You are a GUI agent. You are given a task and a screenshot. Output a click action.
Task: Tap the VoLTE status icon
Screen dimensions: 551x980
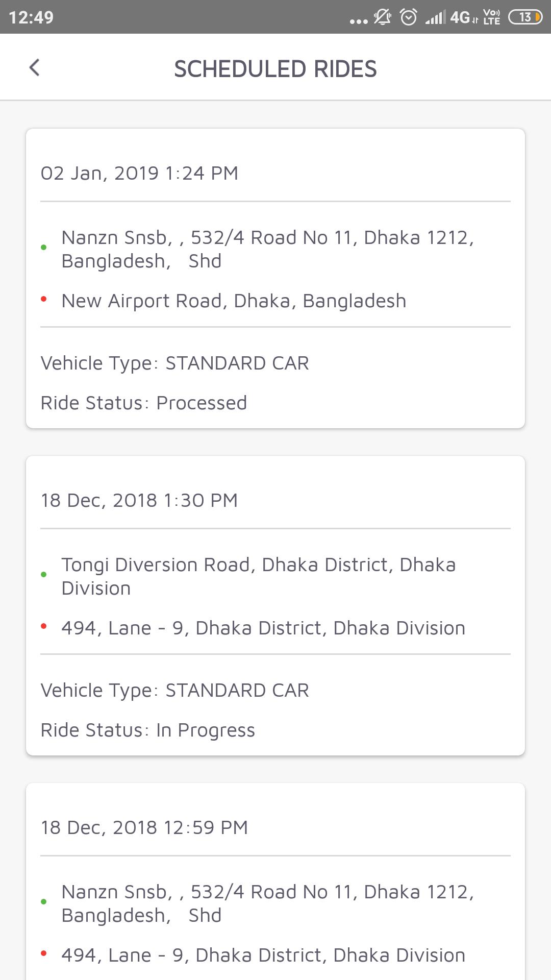point(492,17)
